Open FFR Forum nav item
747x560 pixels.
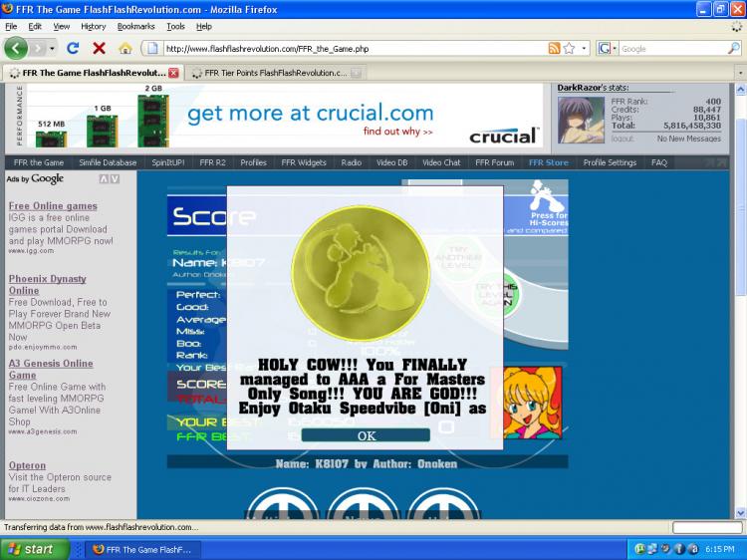click(494, 162)
